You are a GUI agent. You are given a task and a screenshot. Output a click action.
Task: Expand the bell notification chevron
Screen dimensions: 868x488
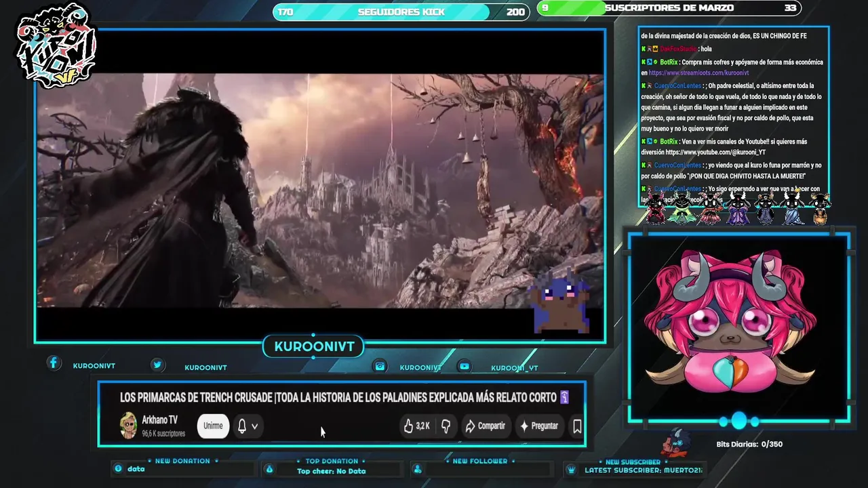tap(254, 426)
